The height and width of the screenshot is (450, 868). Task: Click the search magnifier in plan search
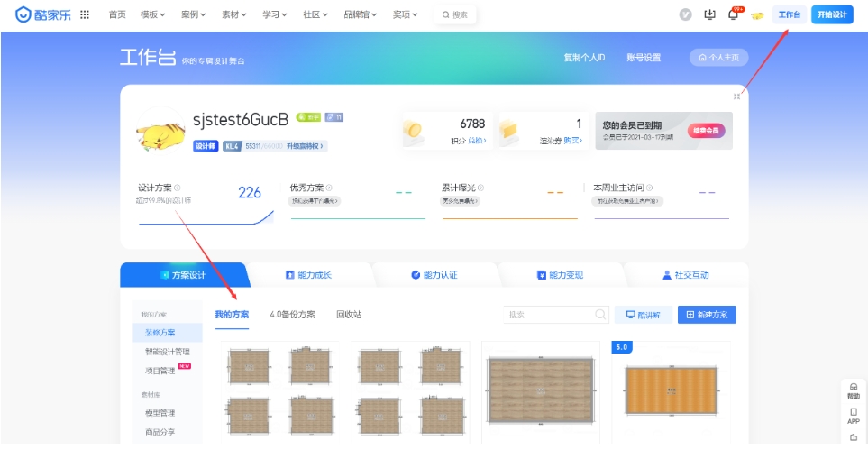pyautogui.click(x=600, y=315)
